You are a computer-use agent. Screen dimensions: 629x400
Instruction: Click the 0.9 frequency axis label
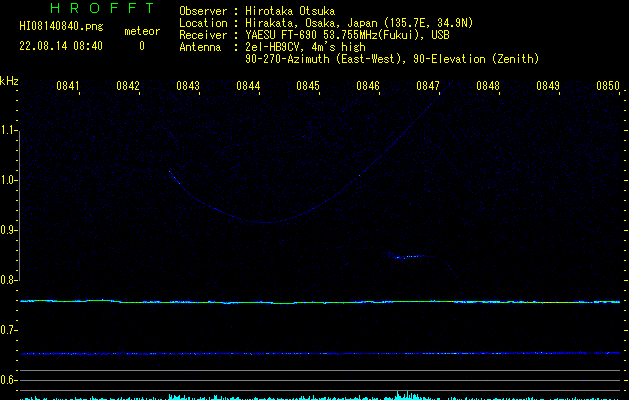click(8, 230)
